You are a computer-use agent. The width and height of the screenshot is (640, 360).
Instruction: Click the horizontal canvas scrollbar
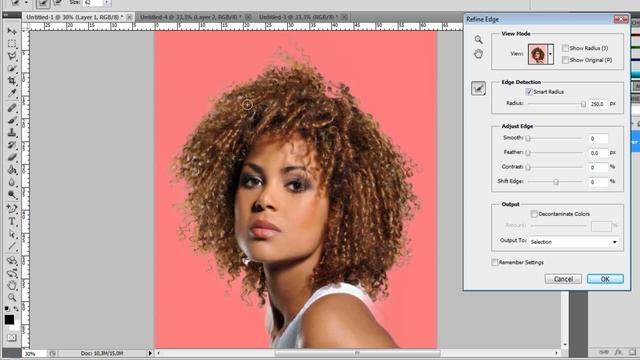pos(357,353)
